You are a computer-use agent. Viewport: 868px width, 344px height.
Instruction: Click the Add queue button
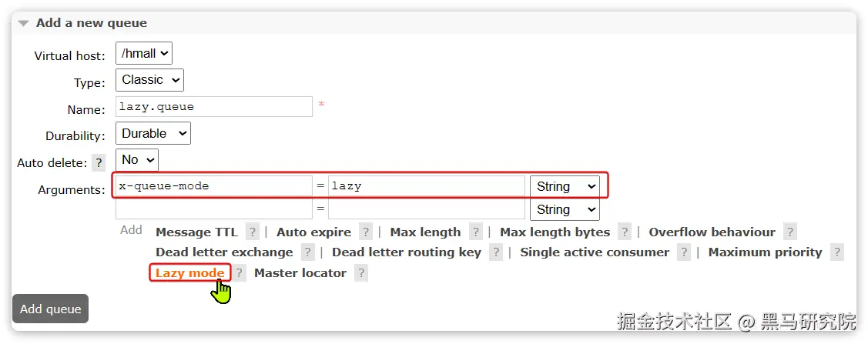pos(51,309)
